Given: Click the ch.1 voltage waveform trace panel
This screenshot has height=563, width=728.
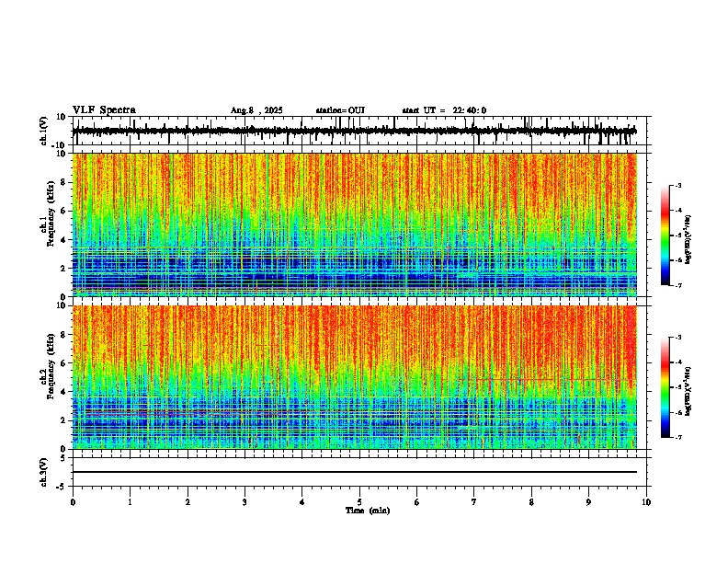Looking at the screenshot, I should (358, 131).
